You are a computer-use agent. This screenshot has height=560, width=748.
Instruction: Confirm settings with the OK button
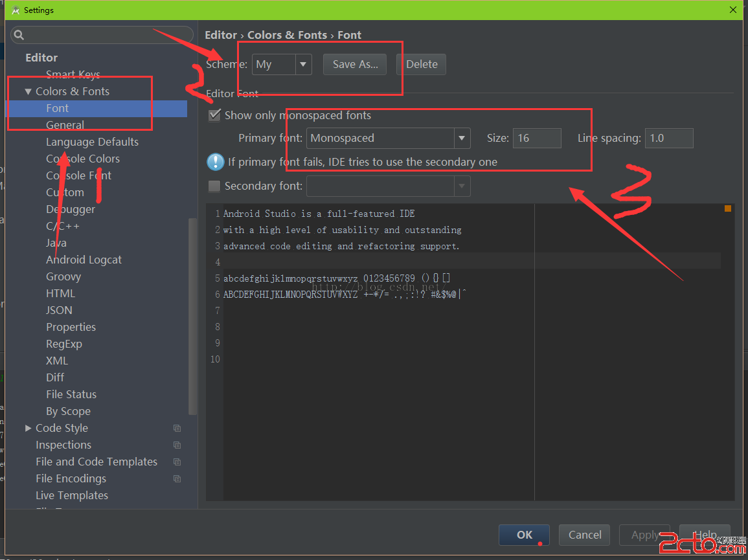[524, 535]
